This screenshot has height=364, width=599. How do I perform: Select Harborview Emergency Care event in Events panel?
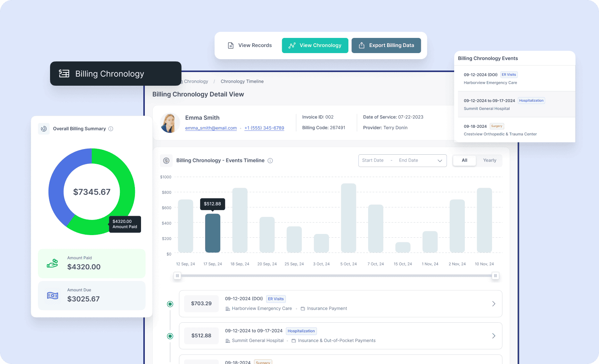pos(516,78)
